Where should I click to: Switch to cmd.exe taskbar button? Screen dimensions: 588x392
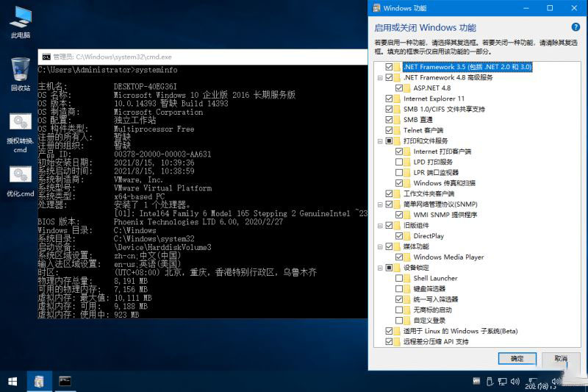pyautogui.click(x=65, y=382)
